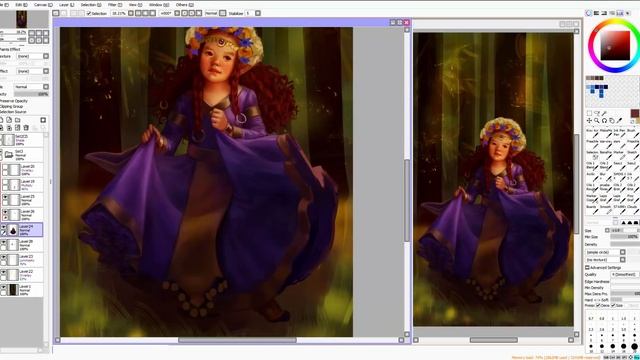Open the Quality dropdown in advanced settings
640x360 pixels.
coord(626,275)
